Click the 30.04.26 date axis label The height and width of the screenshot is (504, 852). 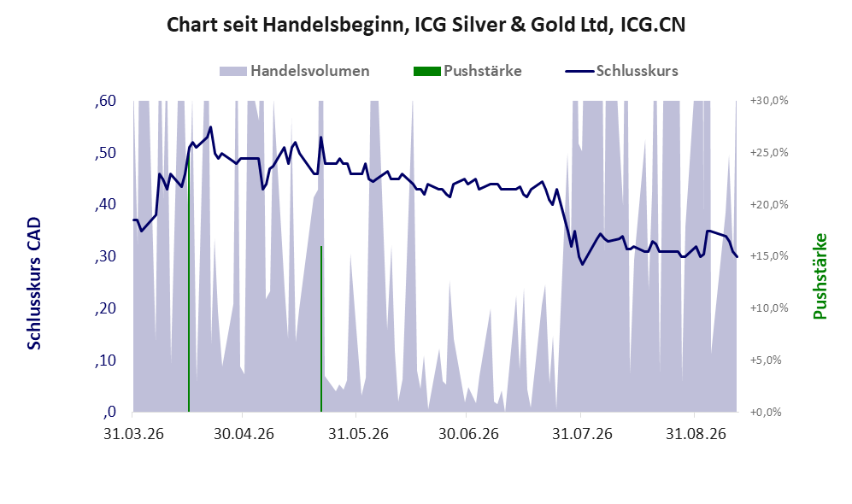click(x=244, y=435)
